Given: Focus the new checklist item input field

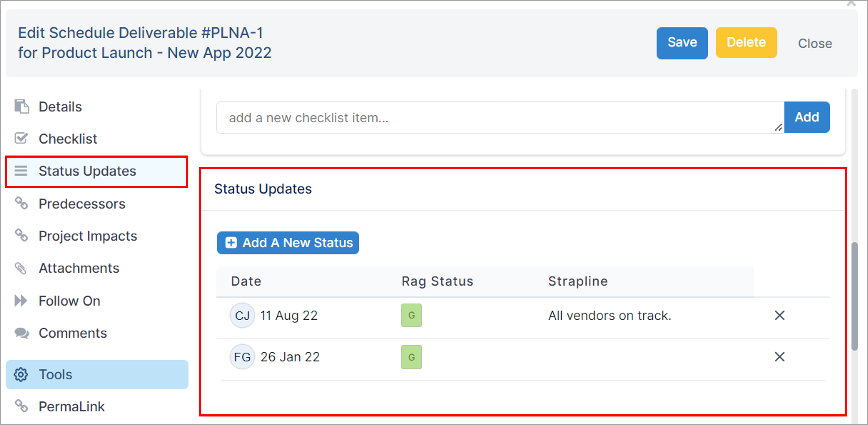Looking at the screenshot, I should [x=500, y=117].
